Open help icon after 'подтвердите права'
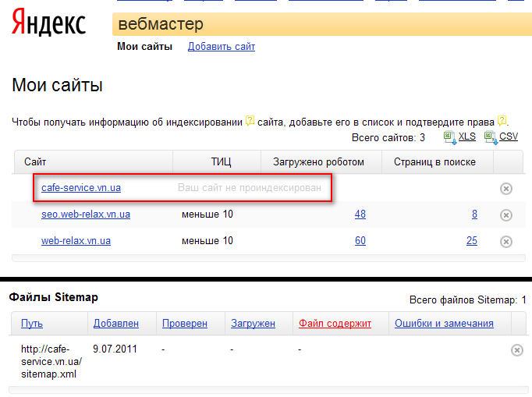This screenshot has width=532, height=397. coord(502,120)
